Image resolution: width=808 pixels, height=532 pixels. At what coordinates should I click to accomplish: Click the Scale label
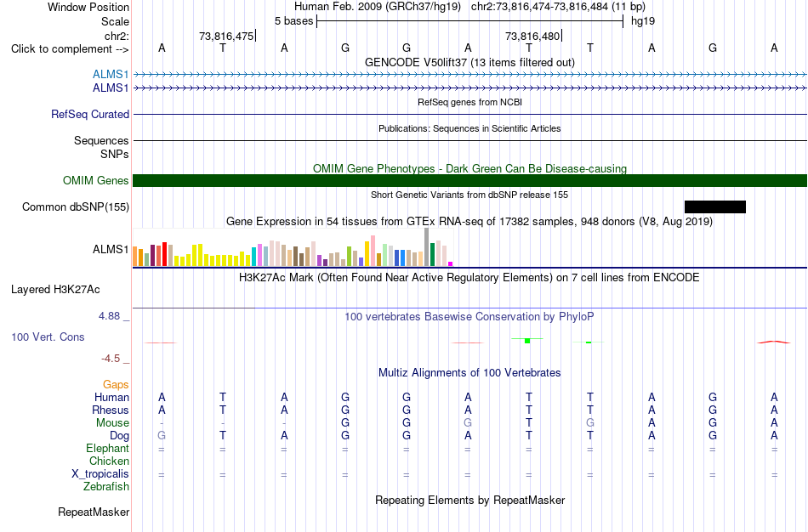point(116,21)
